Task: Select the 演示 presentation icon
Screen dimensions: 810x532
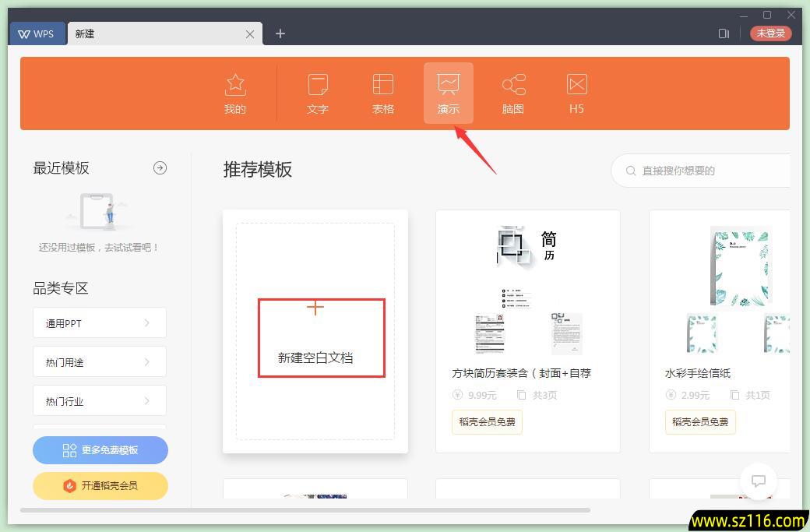Action: click(x=448, y=93)
